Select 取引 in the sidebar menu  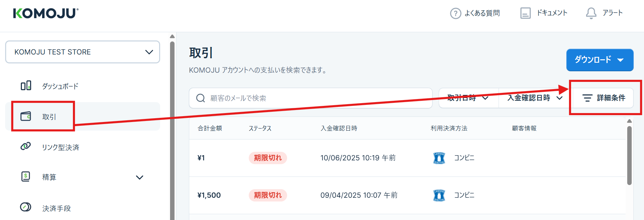(49, 117)
